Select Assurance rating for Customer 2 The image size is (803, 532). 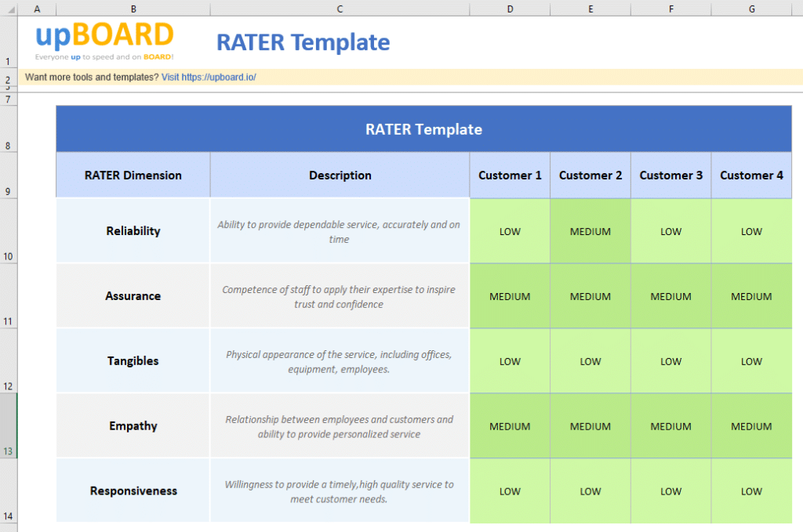click(590, 295)
